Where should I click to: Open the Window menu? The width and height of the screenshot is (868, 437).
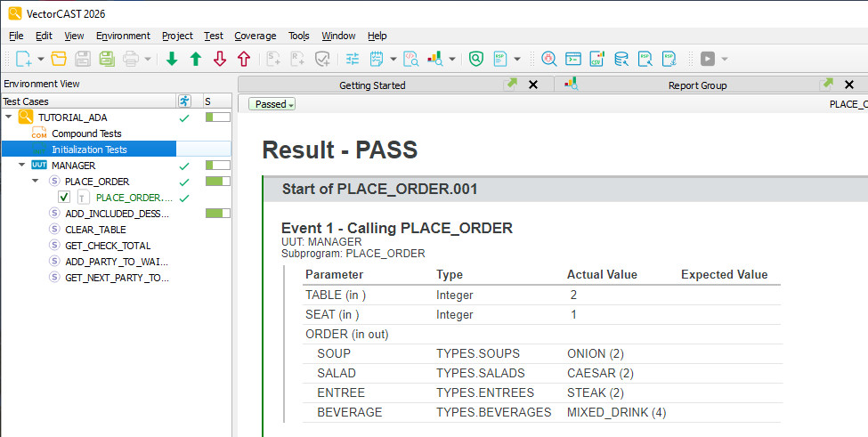(338, 36)
